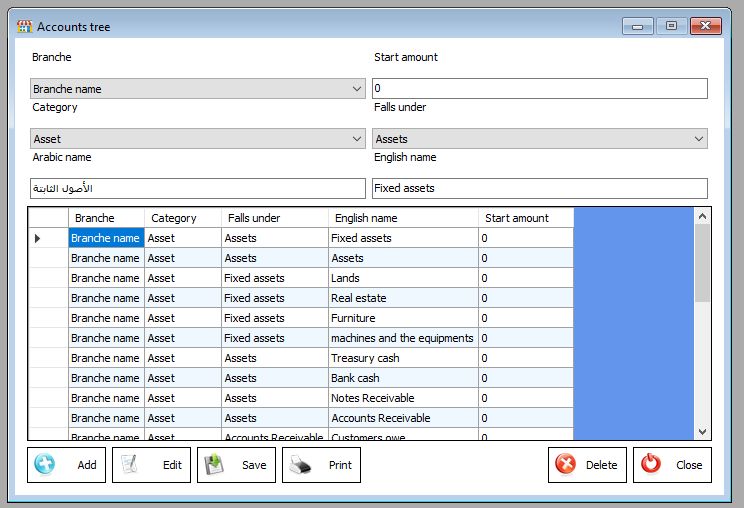Screen dimensions: 744x508
Task: Click Start amount cell in Bank cash row
Action: tap(526, 378)
